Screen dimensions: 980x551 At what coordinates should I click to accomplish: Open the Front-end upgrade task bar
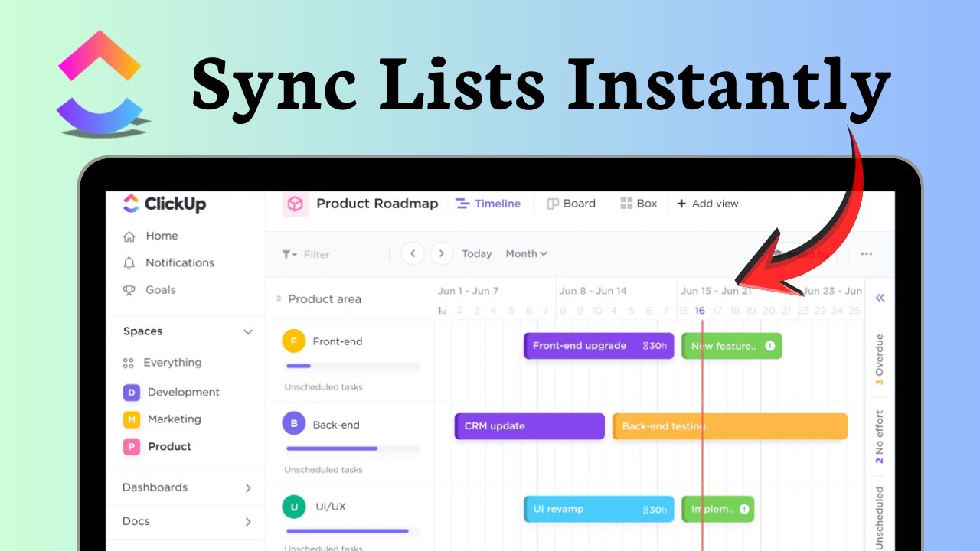pyautogui.click(x=599, y=346)
